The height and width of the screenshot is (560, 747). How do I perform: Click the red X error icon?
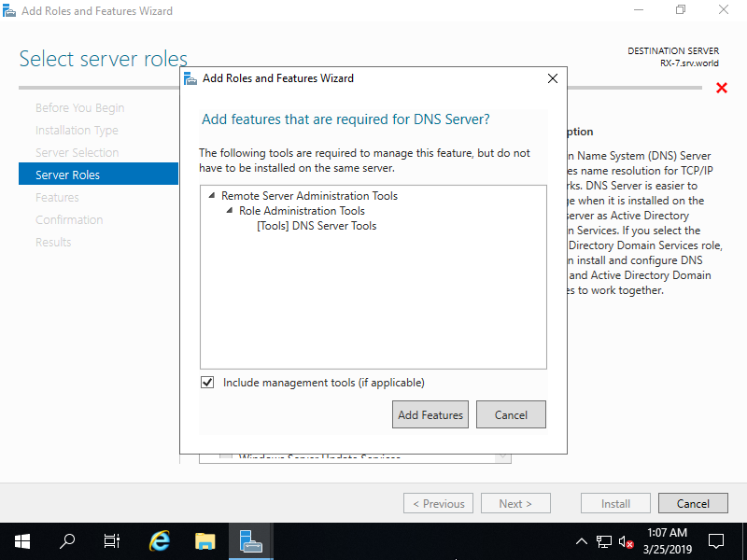click(x=721, y=88)
